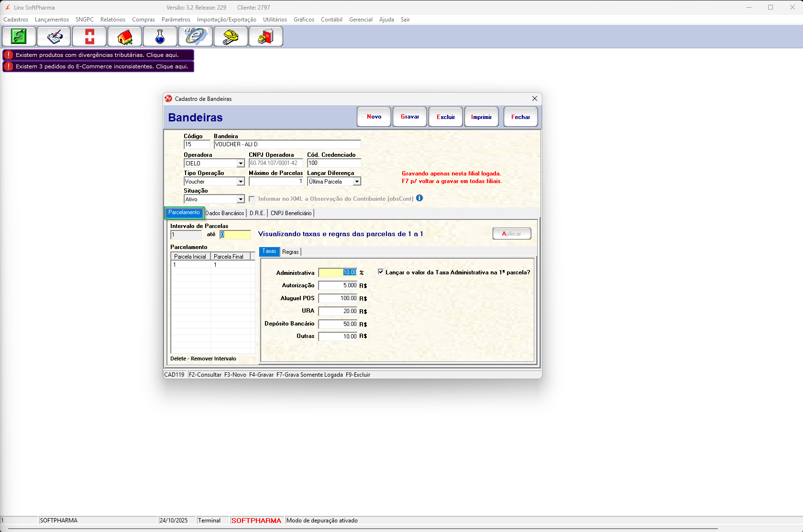
Task: Untick launch admin fee on first installment
Action: coord(381,272)
